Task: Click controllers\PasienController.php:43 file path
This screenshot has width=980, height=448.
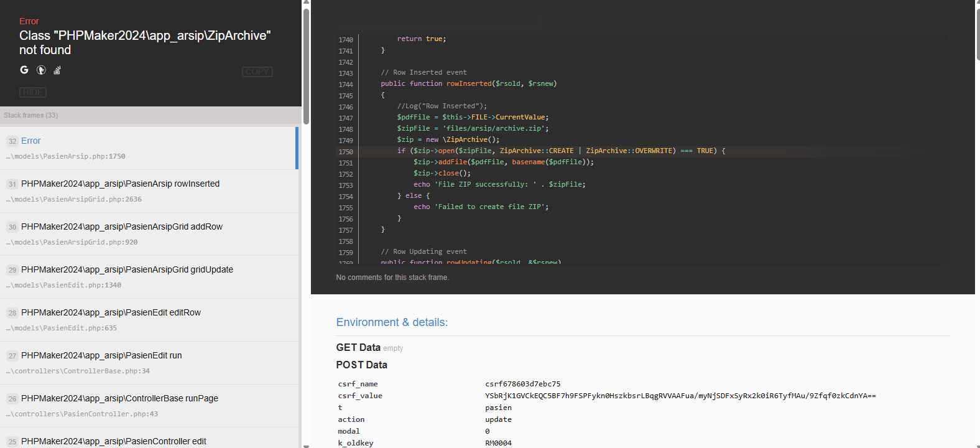Action: (x=82, y=414)
